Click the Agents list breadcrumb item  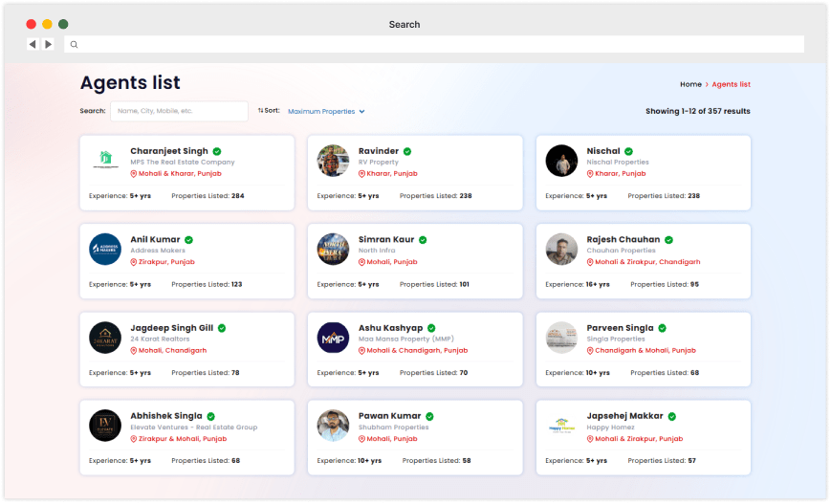coord(731,85)
